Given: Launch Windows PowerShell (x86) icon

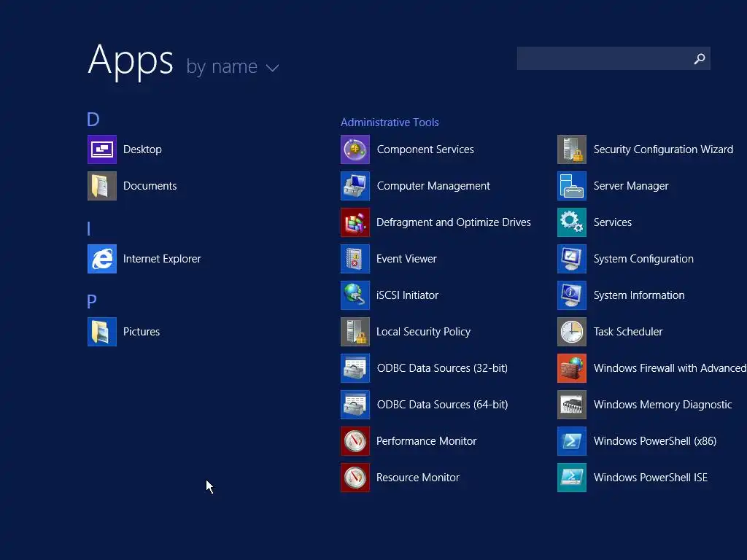Looking at the screenshot, I should (572, 441).
